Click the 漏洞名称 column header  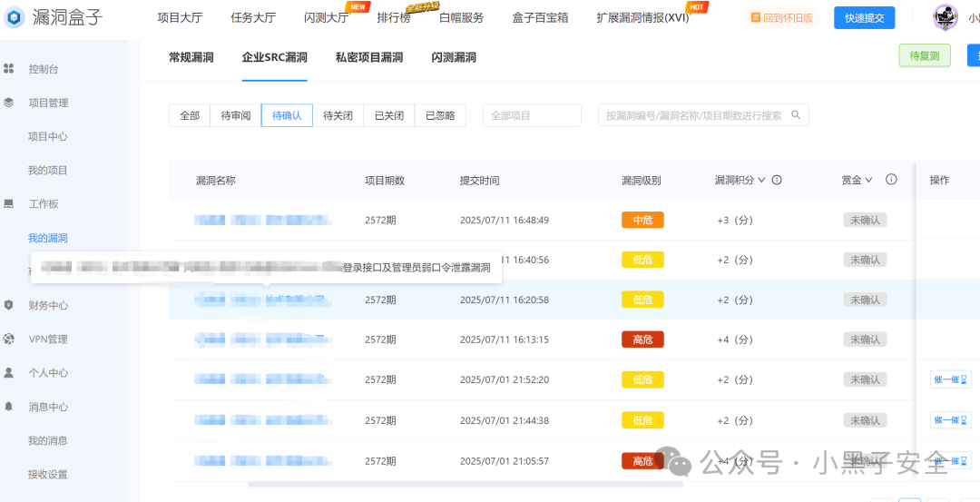click(x=216, y=180)
